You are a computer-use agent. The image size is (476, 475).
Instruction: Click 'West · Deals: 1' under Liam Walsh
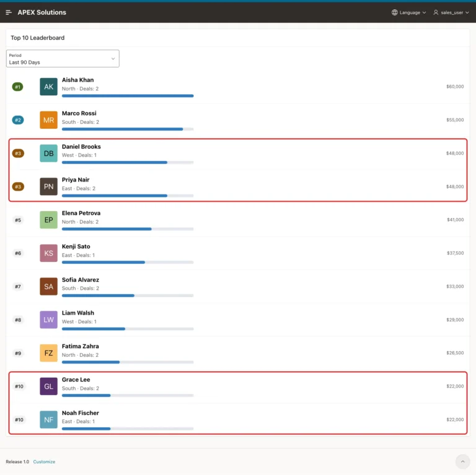coord(79,321)
